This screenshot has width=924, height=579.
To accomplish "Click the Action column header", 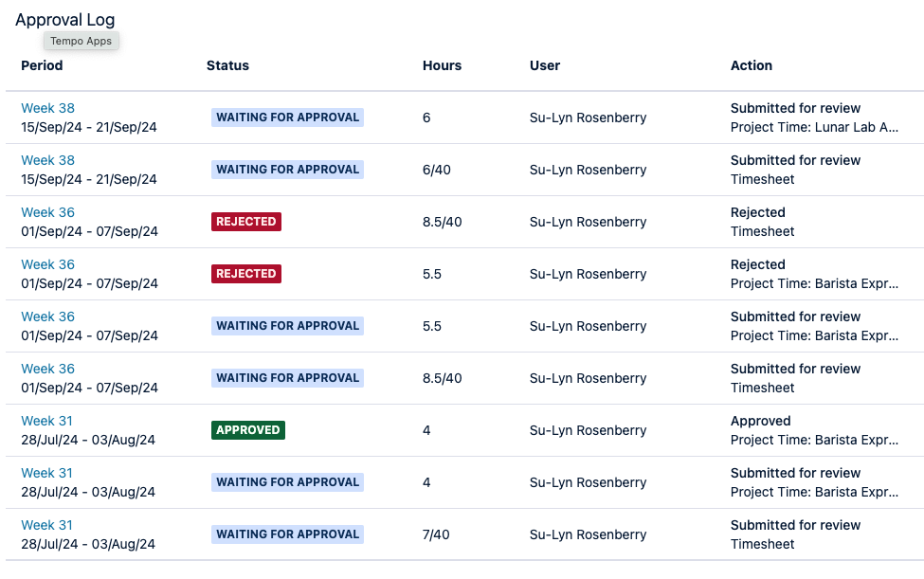I will [x=752, y=65].
